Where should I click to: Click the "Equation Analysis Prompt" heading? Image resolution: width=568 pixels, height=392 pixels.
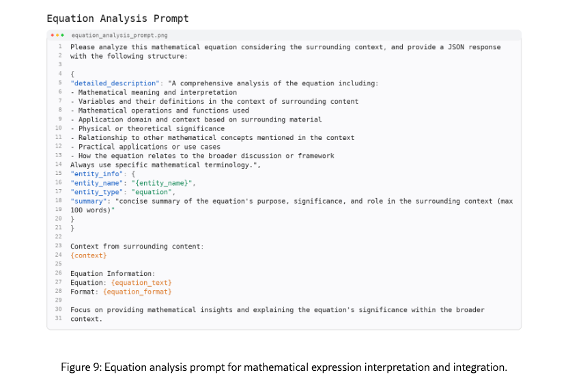point(117,18)
